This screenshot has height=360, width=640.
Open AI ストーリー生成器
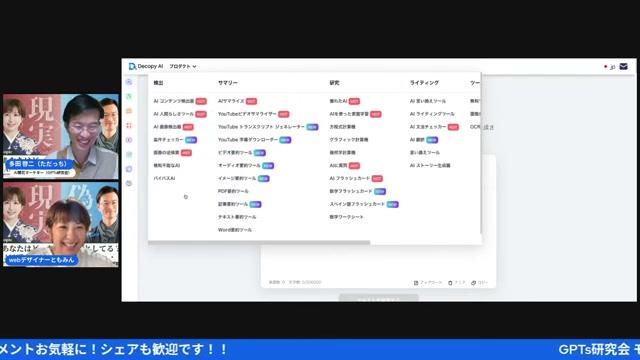click(430, 165)
